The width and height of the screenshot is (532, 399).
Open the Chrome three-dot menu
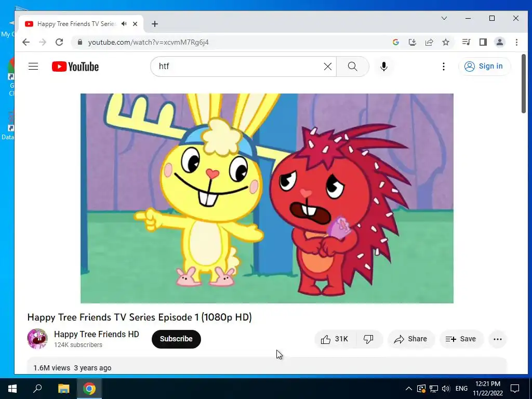[x=516, y=42]
